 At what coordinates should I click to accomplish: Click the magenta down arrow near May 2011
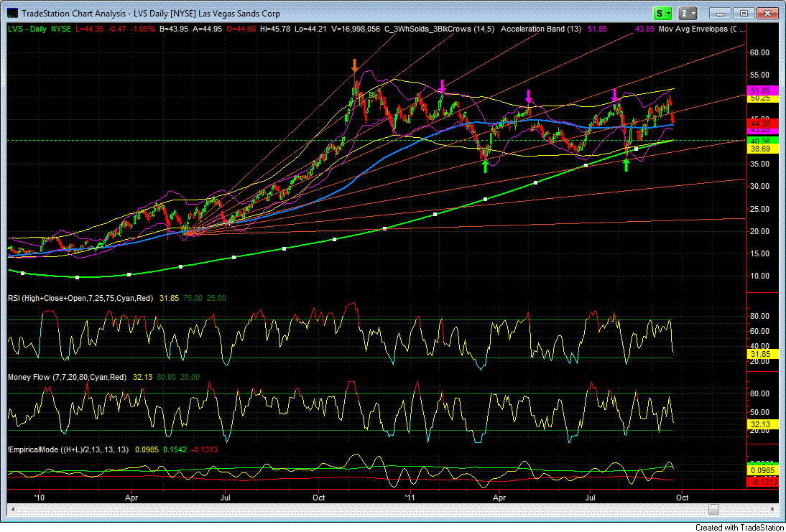click(528, 97)
